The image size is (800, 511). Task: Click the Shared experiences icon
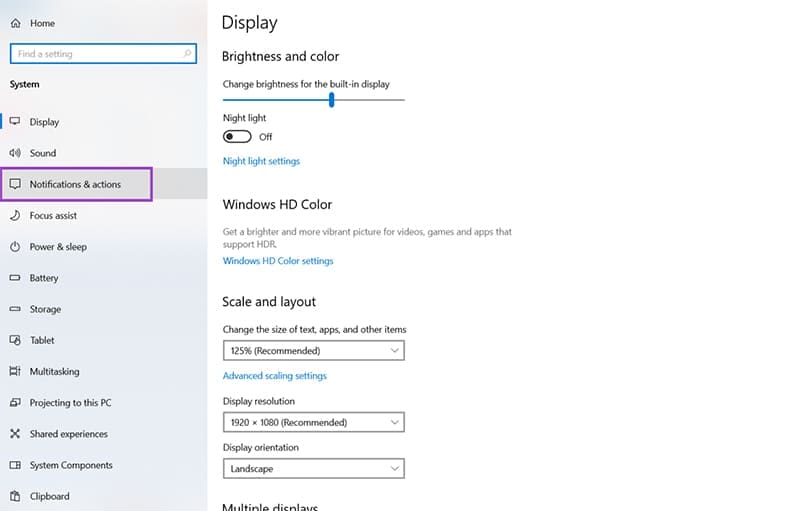coord(15,434)
